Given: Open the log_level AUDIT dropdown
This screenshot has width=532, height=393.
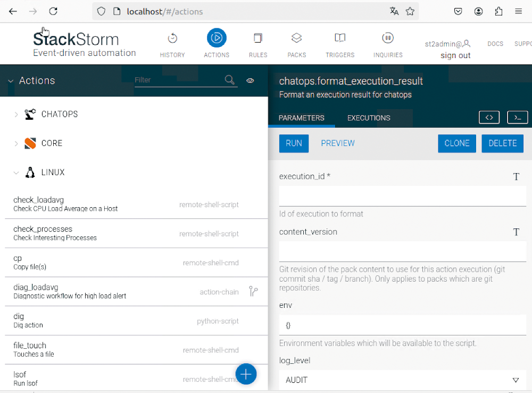Looking at the screenshot, I should [x=402, y=380].
